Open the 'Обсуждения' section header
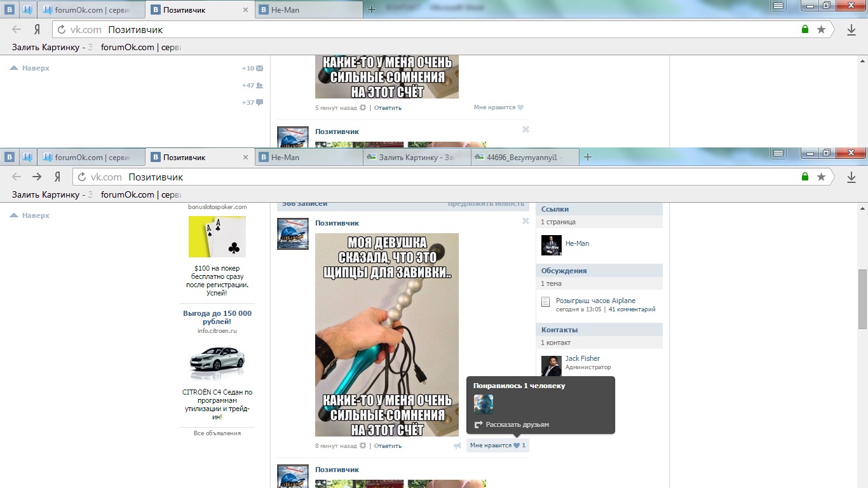 pos(599,271)
